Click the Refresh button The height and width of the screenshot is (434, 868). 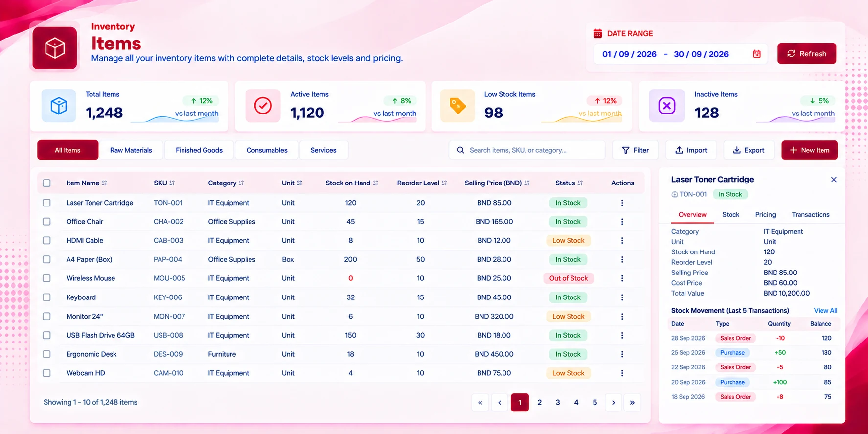pyautogui.click(x=807, y=54)
